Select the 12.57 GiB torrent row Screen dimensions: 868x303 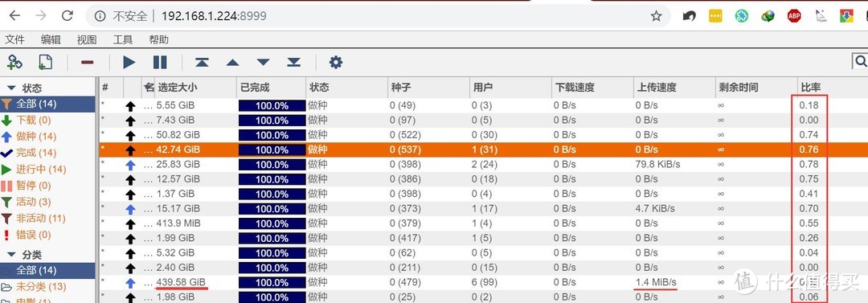click(483, 179)
